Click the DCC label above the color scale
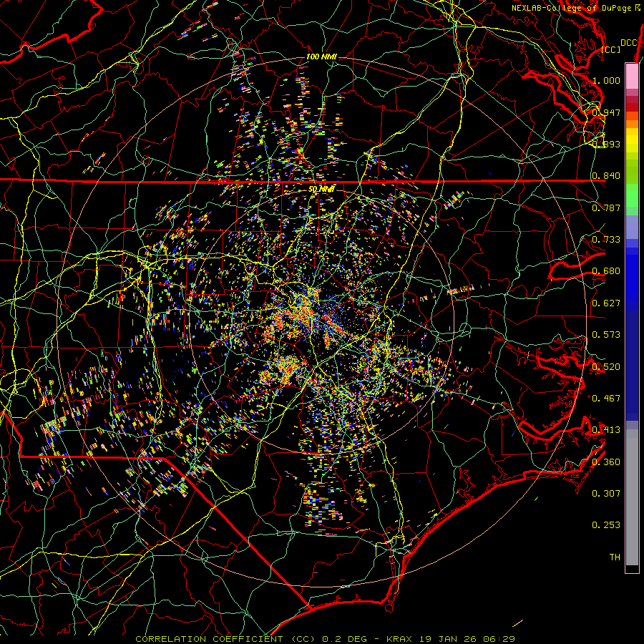 point(628,43)
